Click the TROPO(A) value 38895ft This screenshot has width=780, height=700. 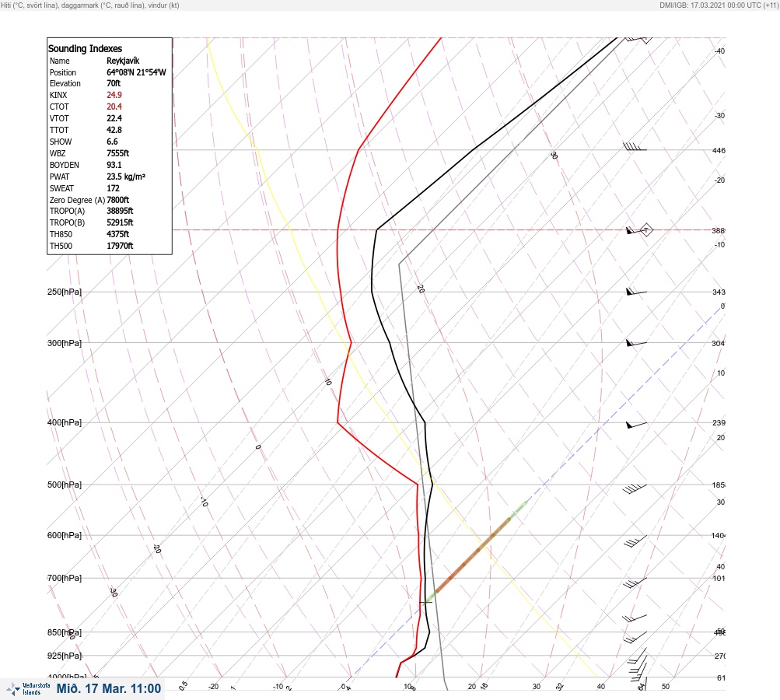120,211
